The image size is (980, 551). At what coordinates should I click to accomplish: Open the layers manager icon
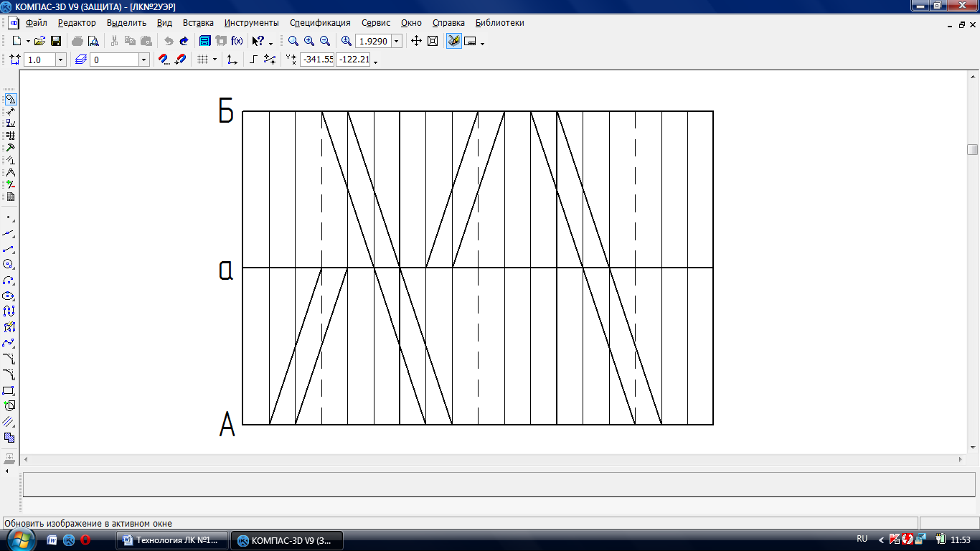(81, 60)
